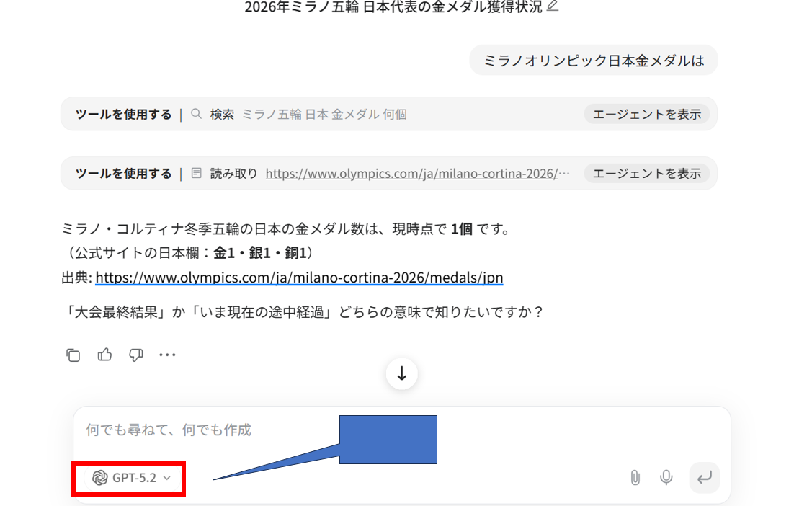Image resolution: width=812 pixels, height=506 pixels.
Task: Mark the answer with thumbs down
Action: tap(136, 355)
